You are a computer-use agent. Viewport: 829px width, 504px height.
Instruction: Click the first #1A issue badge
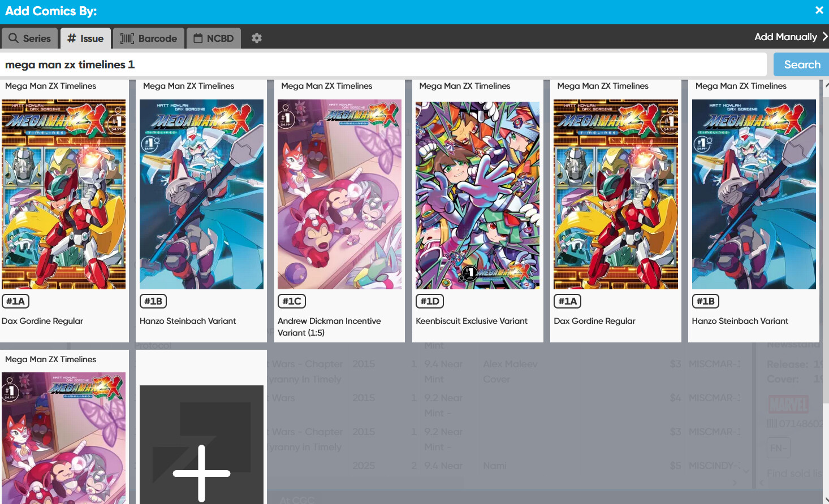16,301
